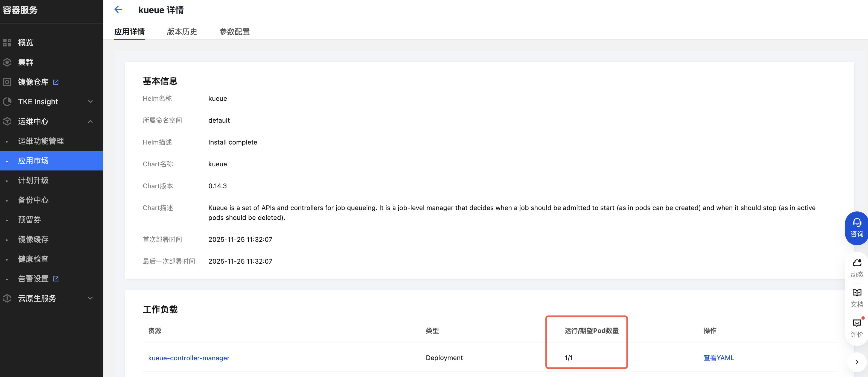Collapse the 运维中心 menu chevron
Screen dimensions: 868x377
[x=90, y=122]
